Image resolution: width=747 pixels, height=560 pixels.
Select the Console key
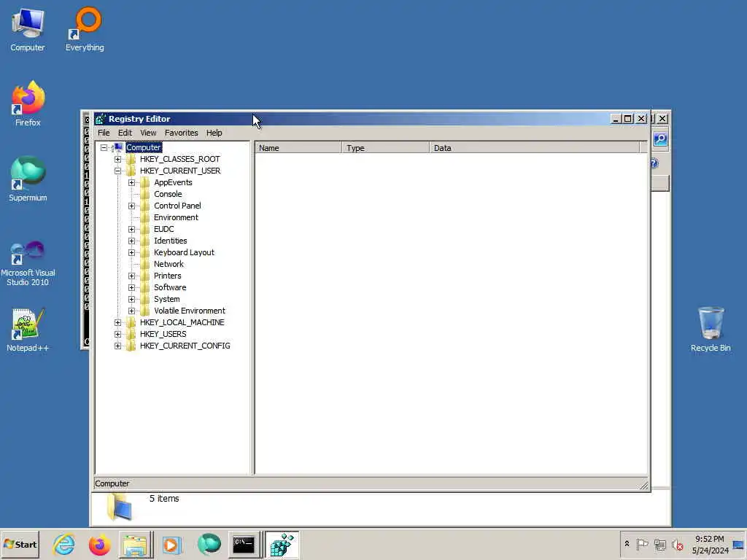(x=168, y=194)
